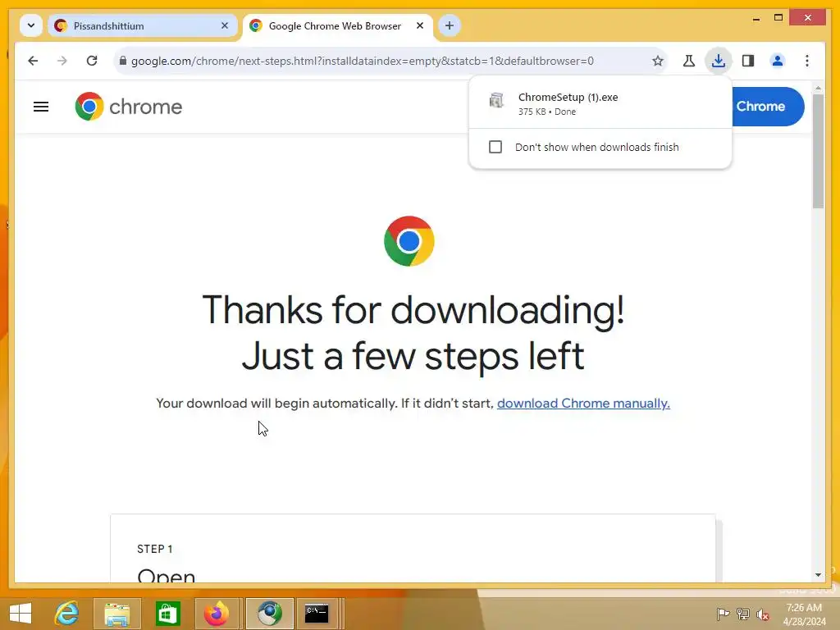Click the large Chrome logo above the heading
This screenshot has width=840, height=630.
[409, 241]
